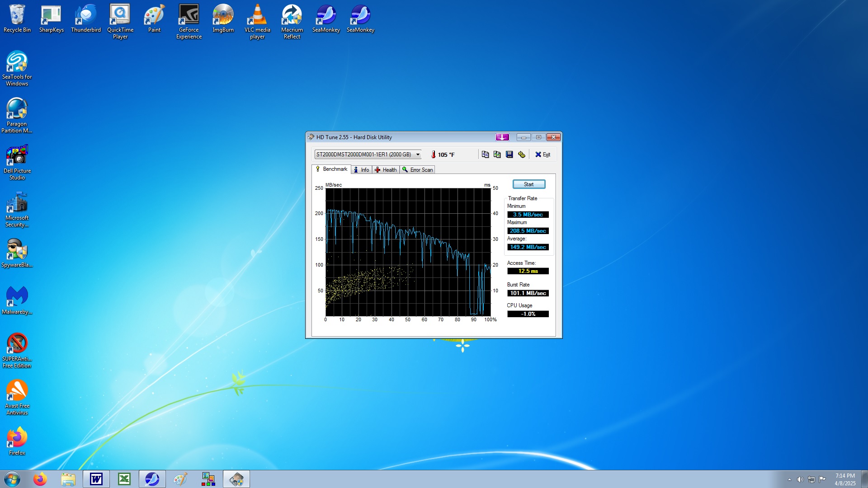Show hidden system tray icons
Viewport: 868px width, 488px height.
click(789, 479)
